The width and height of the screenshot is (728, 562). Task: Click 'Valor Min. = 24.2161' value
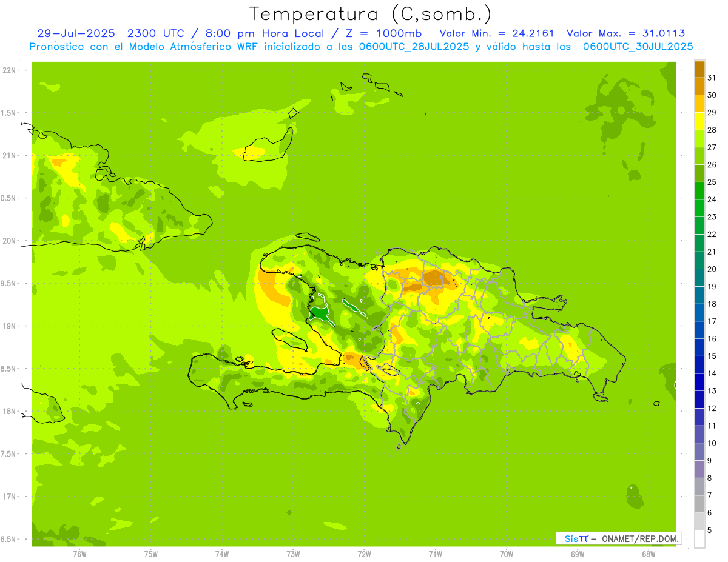(x=497, y=33)
